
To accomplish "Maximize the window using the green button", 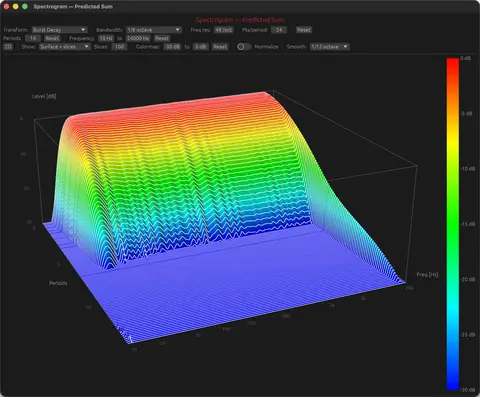I will (x=25, y=6).
